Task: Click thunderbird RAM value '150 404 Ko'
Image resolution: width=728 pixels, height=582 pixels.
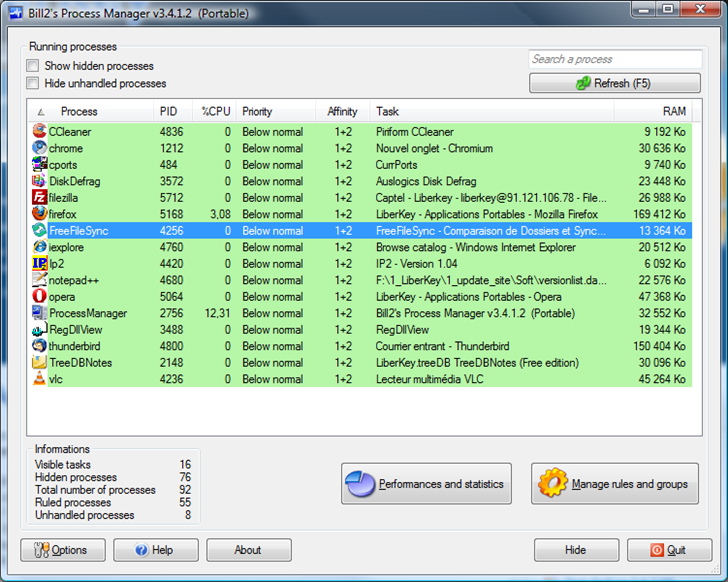Action: pyautogui.click(x=659, y=346)
